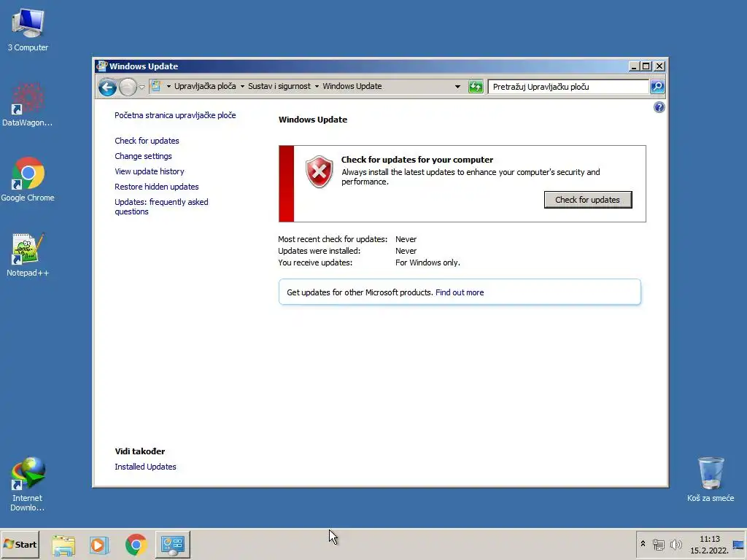Click the 'Most recent check for updates:' label
Screen dimensions: 747x560
click(333, 239)
